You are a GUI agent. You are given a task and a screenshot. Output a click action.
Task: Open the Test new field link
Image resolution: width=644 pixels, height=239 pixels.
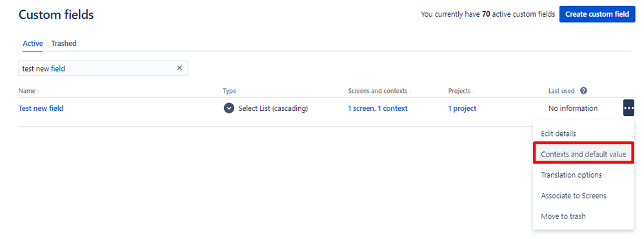click(41, 109)
